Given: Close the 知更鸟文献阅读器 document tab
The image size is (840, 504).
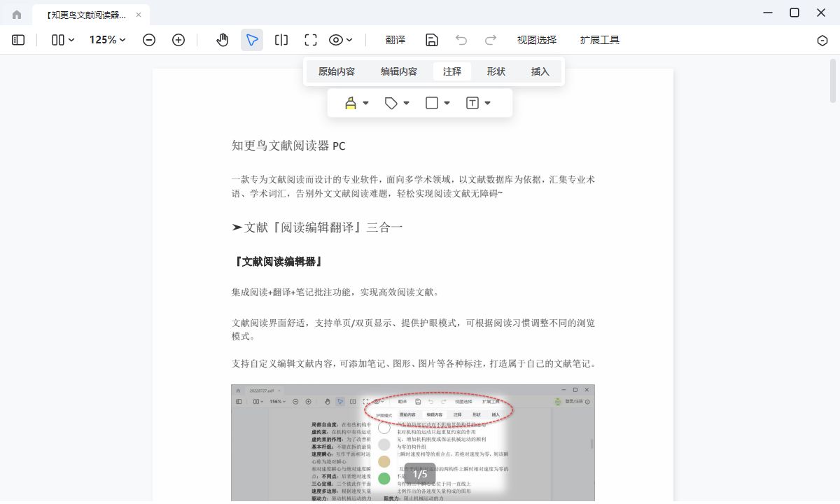Looking at the screenshot, I should point(139,15).
